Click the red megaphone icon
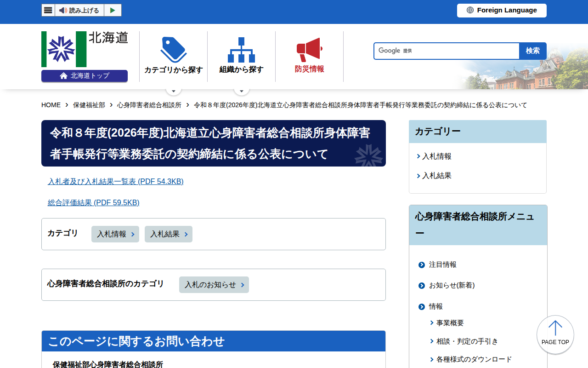This screenshot has height=368, width=588. 309,49
